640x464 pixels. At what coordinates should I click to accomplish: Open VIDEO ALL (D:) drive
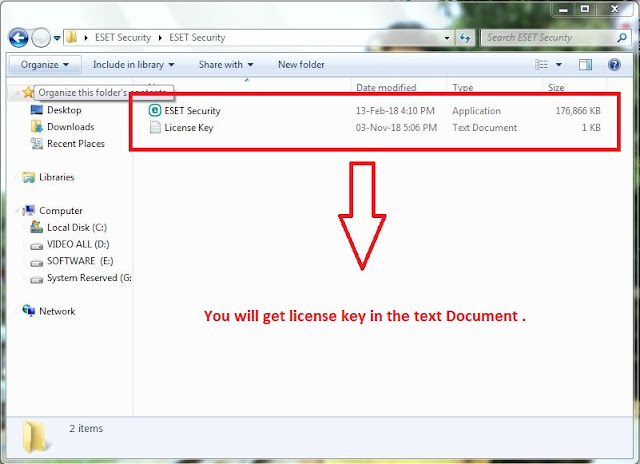(x=78, y=244)
